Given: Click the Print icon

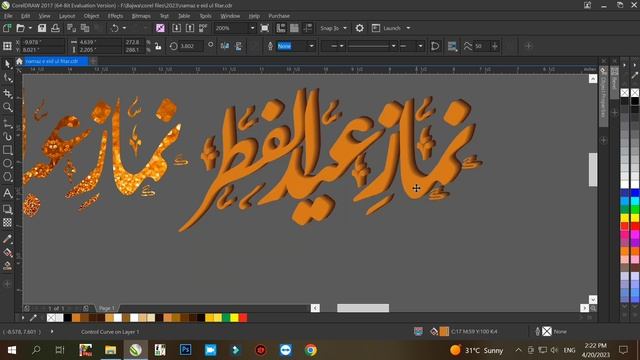Looking at the screenshot, I should [x=55, y=28].
